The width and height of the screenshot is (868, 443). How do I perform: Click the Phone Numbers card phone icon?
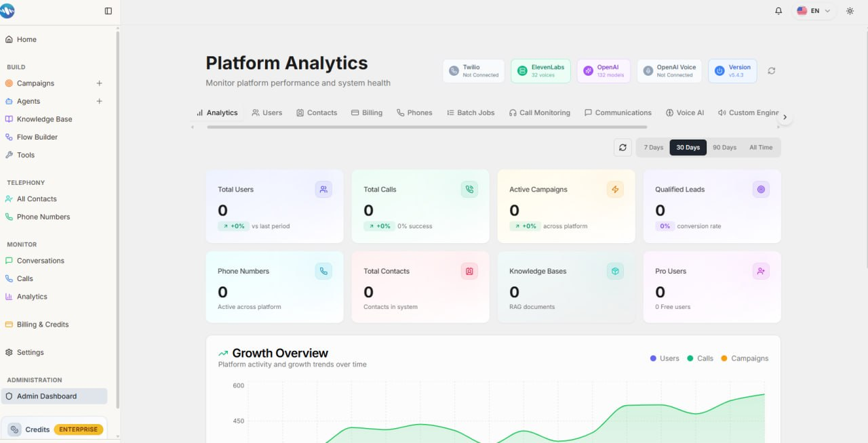[x=323, y=271]
